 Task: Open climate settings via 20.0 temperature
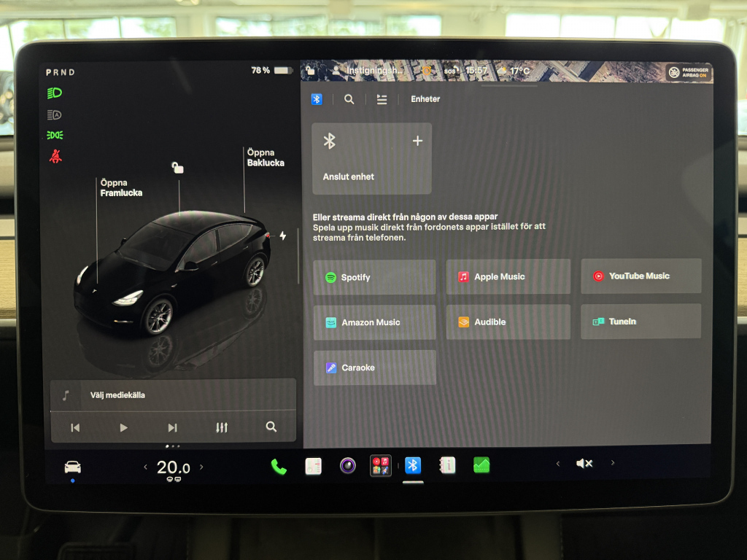click(x=174, y=467)
